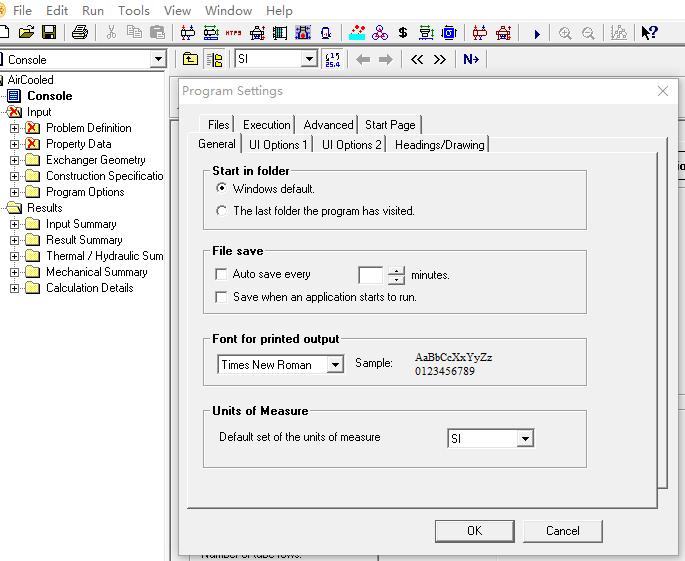Click the next form double-chevron icon

[439, 59]
